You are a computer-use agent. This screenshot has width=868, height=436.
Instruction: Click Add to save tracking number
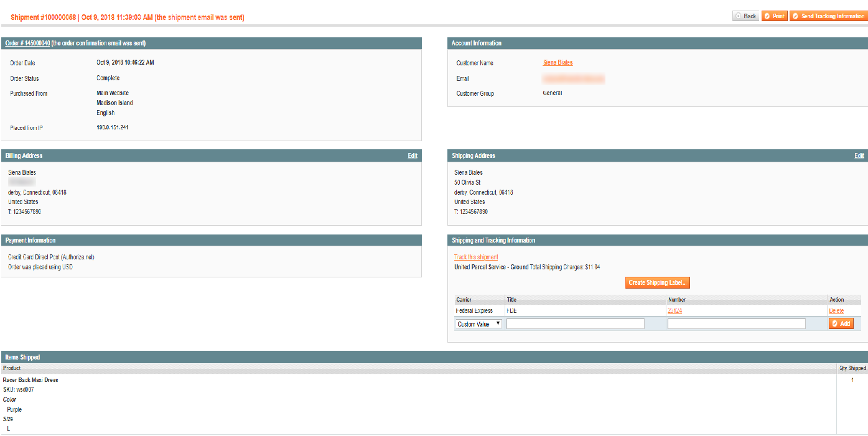pyautogui.click(x=841, y=324)
